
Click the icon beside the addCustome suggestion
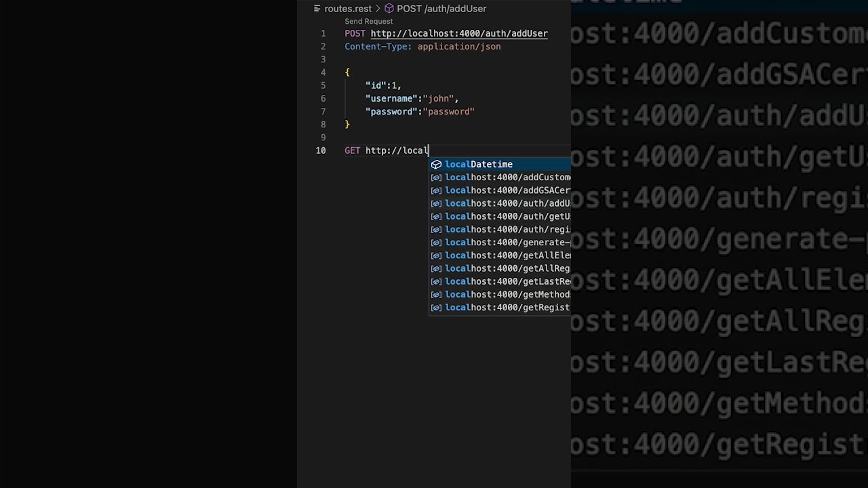436,178
